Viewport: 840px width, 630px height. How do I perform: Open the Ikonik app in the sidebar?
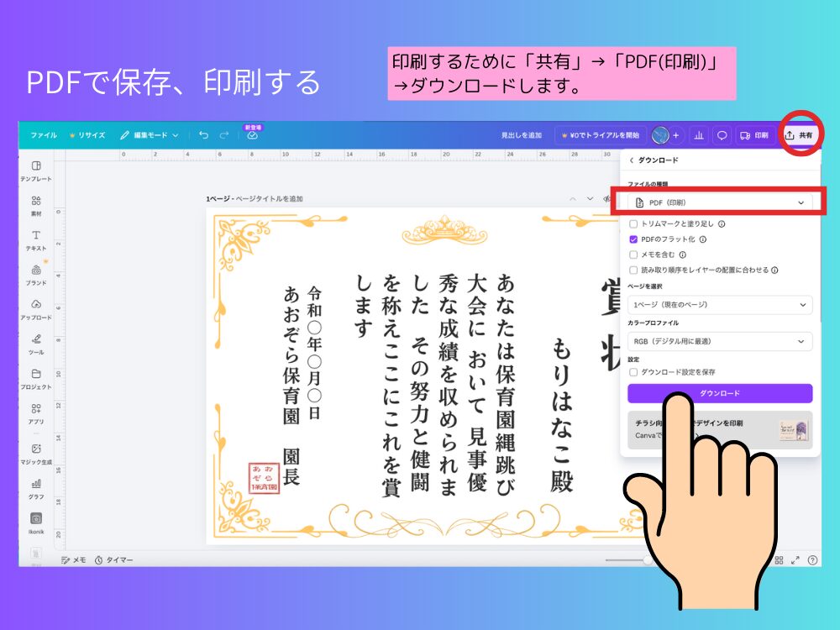coord(36,522)
